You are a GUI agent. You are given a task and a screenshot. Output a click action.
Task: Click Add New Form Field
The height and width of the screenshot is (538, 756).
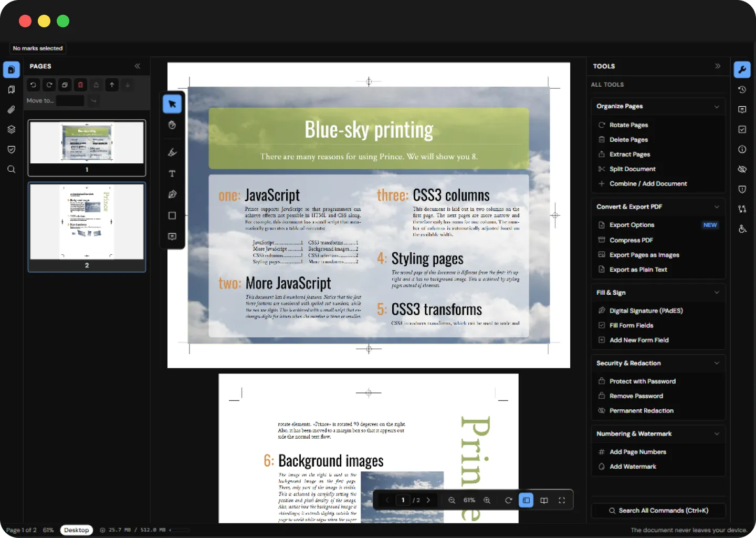tap(658, 340)
